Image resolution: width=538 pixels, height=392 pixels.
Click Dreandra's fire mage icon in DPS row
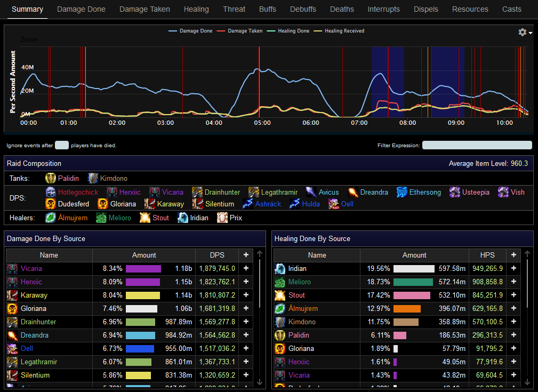[x=353, y=192]
